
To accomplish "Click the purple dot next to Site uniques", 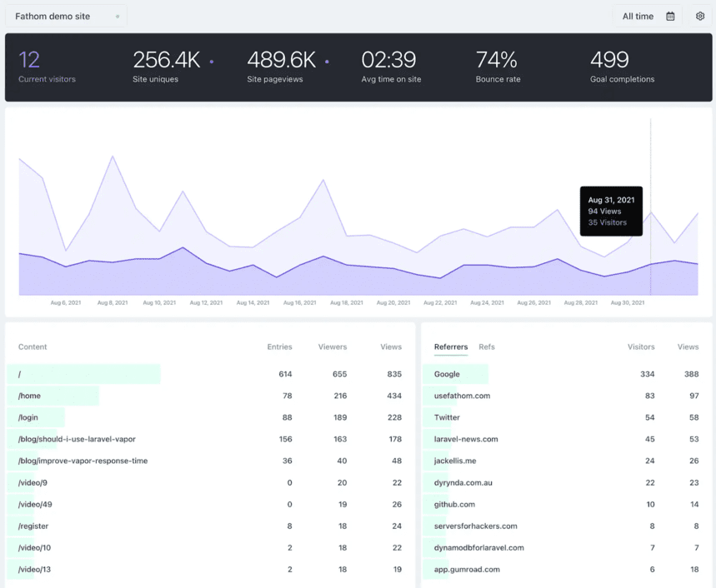I will (212, 61).
